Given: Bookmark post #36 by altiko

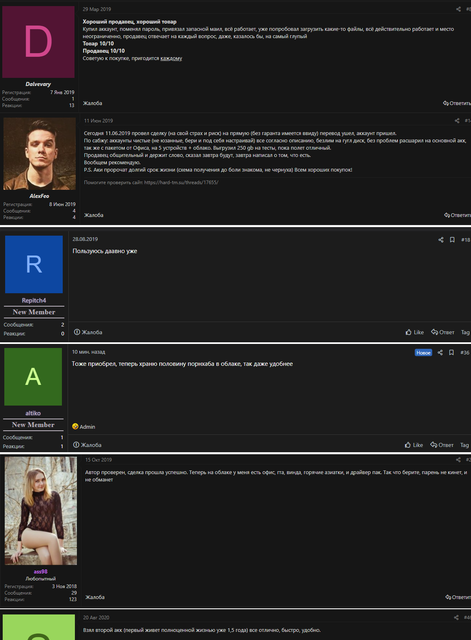Looking at the screenshot, I should tap(451, 353).
